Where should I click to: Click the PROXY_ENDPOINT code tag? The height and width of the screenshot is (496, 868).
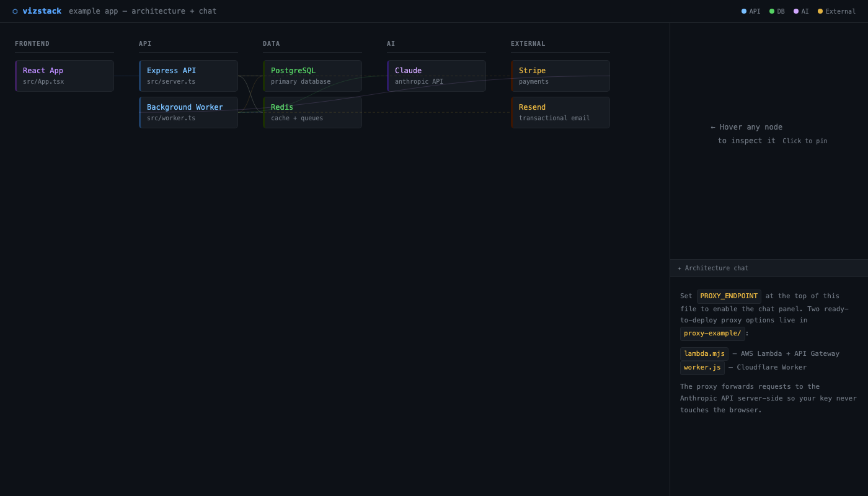click(x=729, y=296)
